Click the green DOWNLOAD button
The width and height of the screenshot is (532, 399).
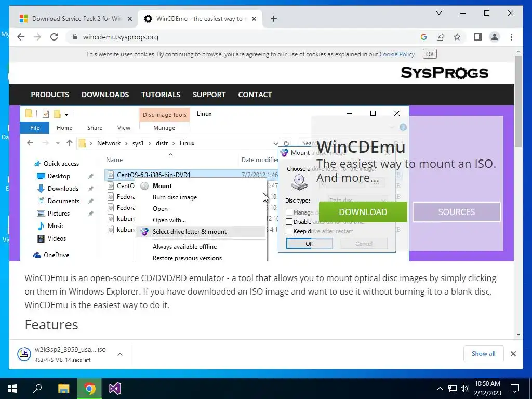[363, 212]
